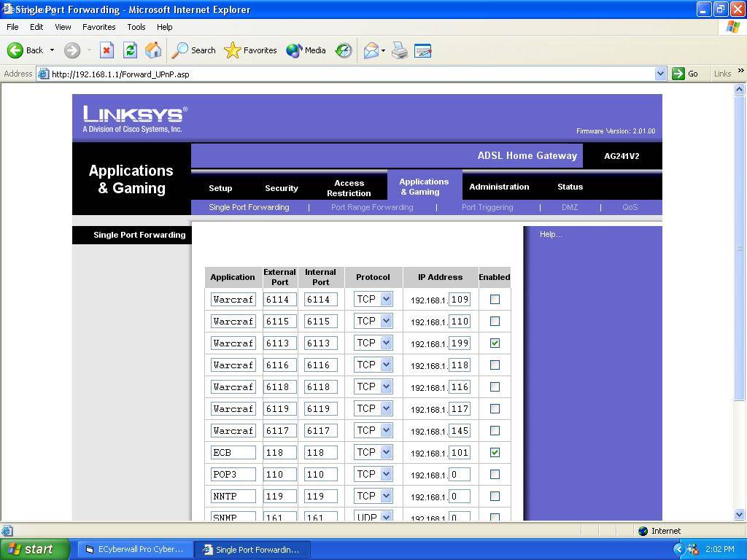The width and height of the screenshot is (747, 560).
Task: Click the system tray network icon
Action: tap(693, 549)
